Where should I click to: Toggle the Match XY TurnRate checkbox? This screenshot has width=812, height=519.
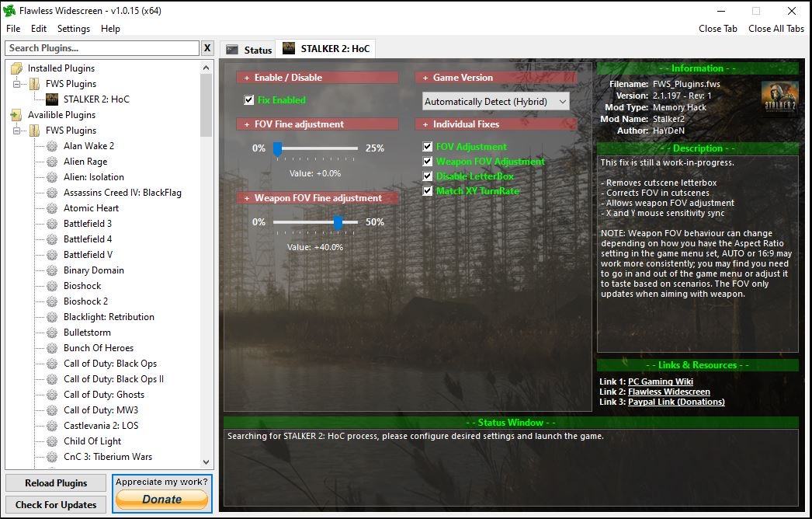[x=427, y=191]
